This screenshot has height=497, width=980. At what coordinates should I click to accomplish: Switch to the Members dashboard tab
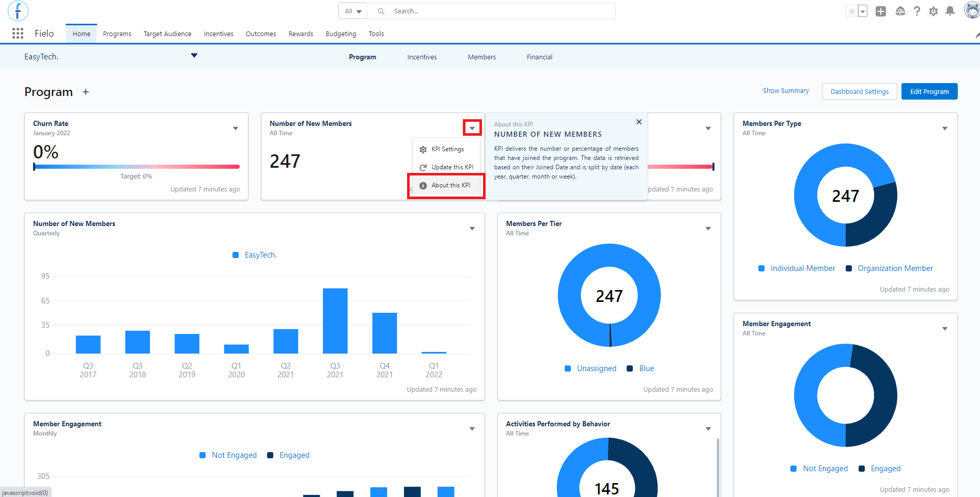click(482, 57)
